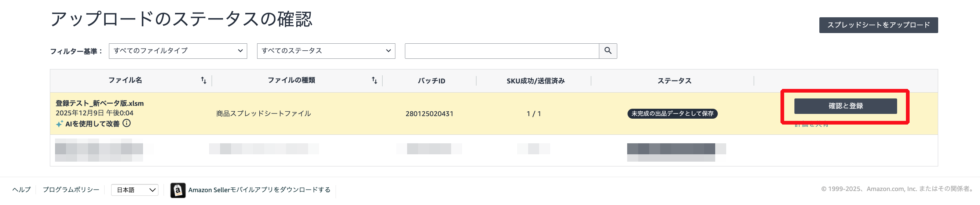
Task: Click the sort arrows beside ファイル名
Action: (204, 80)
